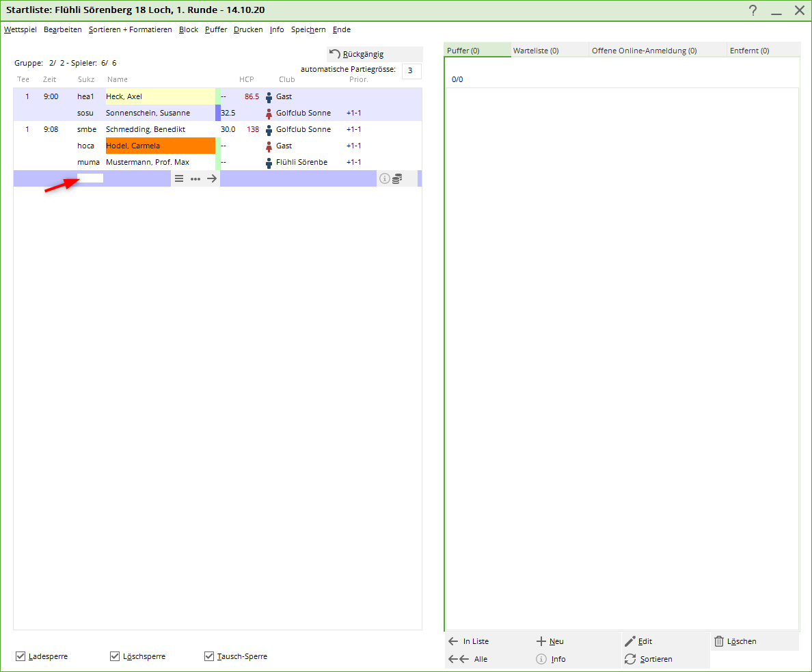This screenshot has height=672, width=812.
Task: Click the gender icon for Heck, Axel
Action: coord(269,97)
